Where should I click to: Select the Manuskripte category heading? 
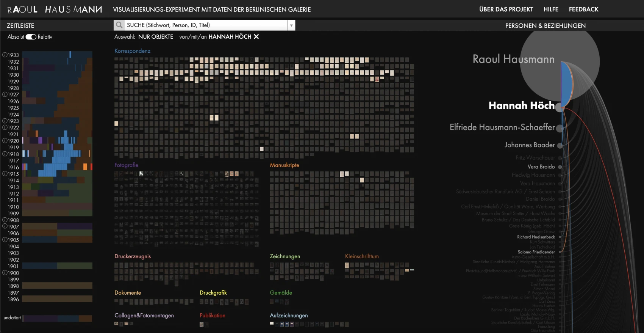point(284,165)
